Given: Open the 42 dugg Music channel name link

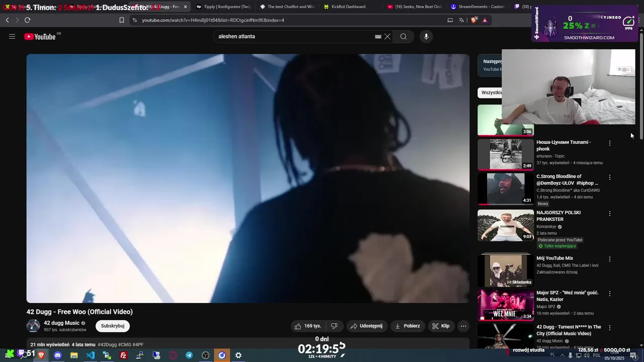Looking at the screenshot, I should [x=61, y=323].
